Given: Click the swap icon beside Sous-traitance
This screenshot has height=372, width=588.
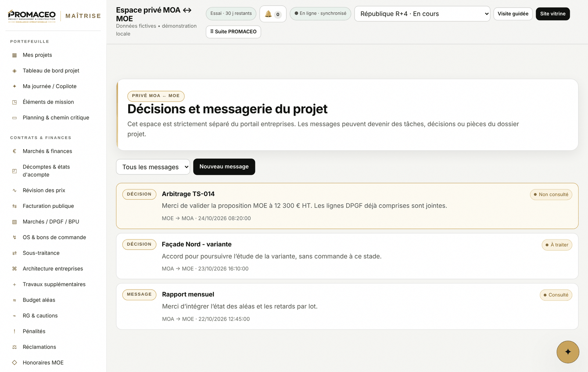Looking at the screenshot, I should pos(14,253).
